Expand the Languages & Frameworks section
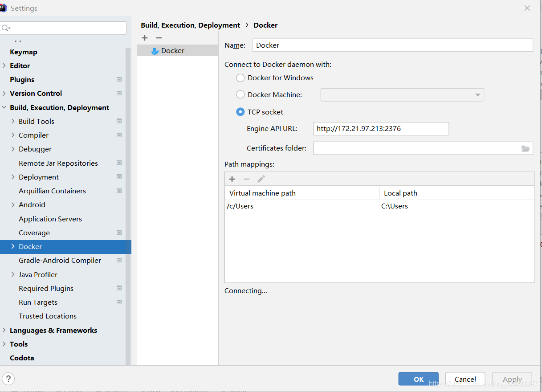This screenshot has width=542, height=392. click(x=4, y=330)
